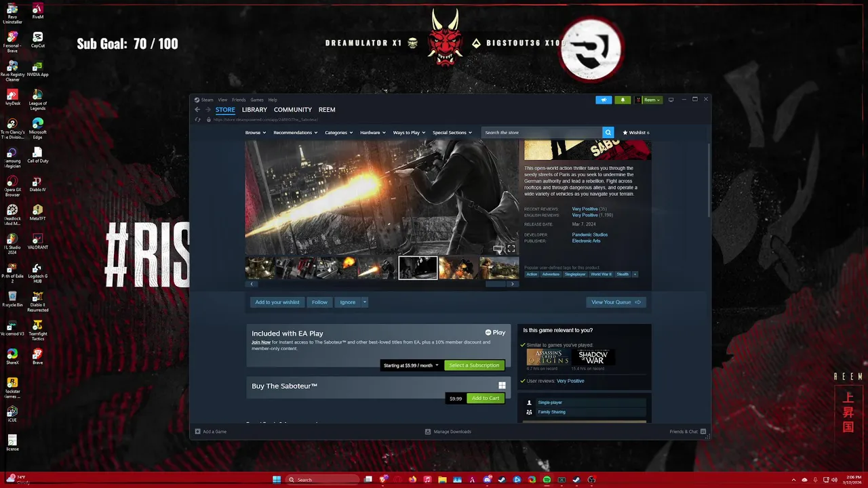This screenshot has width=868, height=488.
Task: Open NVIDIA App desktop shortcut
Action: (38, 69)
